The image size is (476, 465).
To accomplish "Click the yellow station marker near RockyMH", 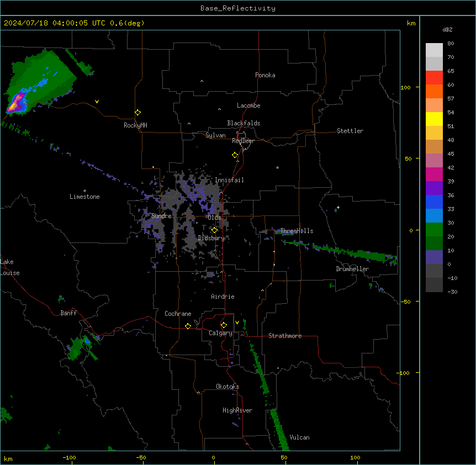I will tap(137, 113).
